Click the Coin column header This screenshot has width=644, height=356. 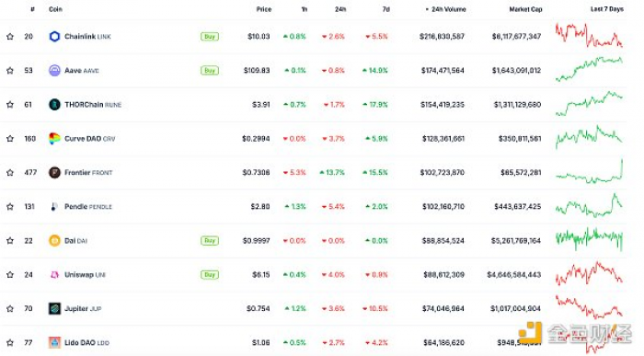click(55, 9)
